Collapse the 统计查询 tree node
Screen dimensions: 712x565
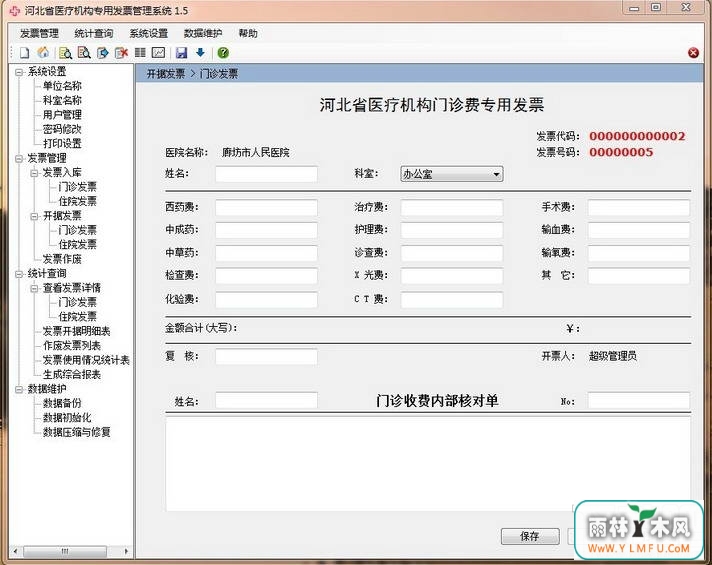tap(19, 274)
